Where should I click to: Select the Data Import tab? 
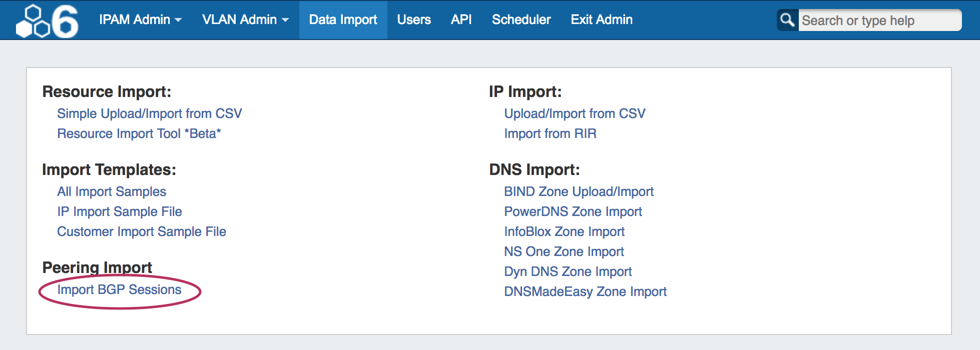pos(343,19)
